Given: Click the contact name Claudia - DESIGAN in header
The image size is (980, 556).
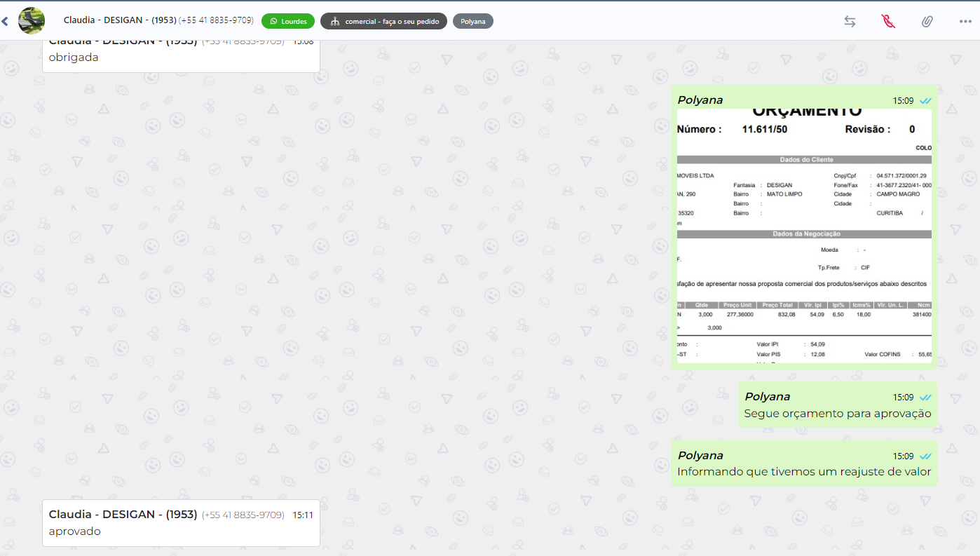Looking at the screenshot, I should (119, 20).
